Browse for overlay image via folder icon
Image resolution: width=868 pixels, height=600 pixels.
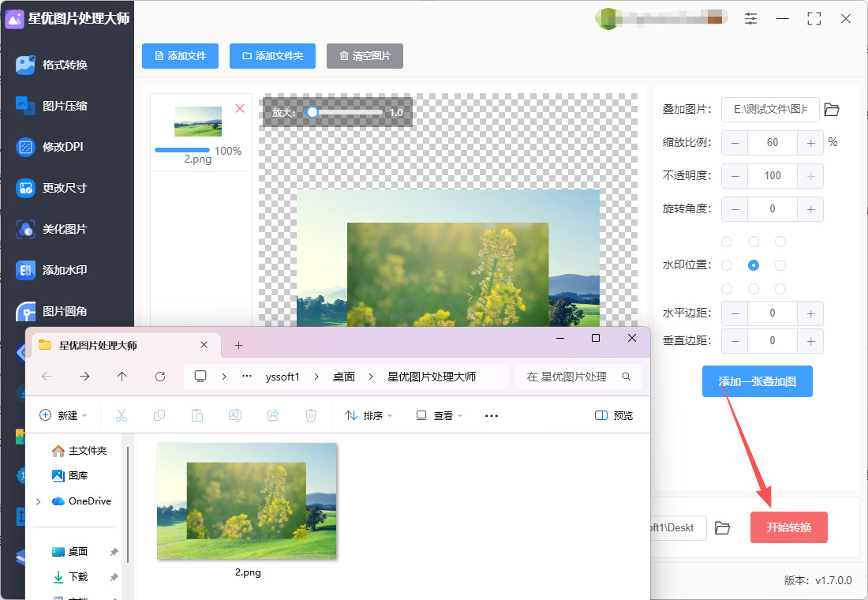(832, 110)
